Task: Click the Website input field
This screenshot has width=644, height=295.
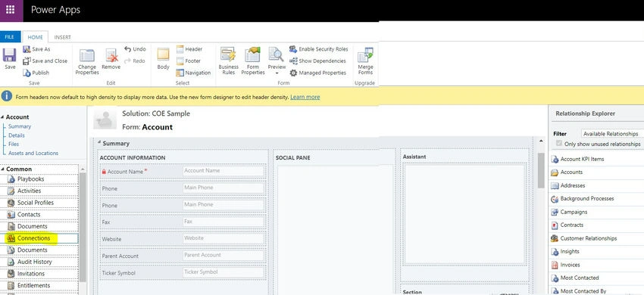Action: pyautogui.click(x=223, y=238)
